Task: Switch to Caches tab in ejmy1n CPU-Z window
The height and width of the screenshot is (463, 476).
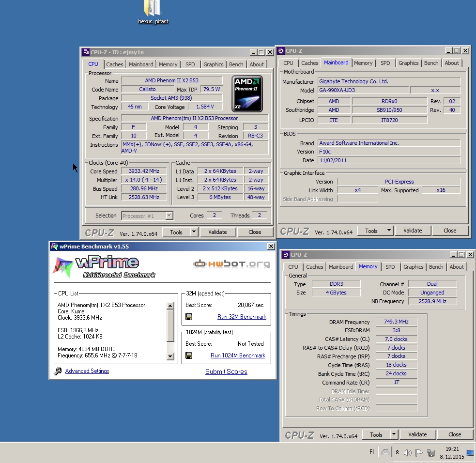Action: click(114, 64)
